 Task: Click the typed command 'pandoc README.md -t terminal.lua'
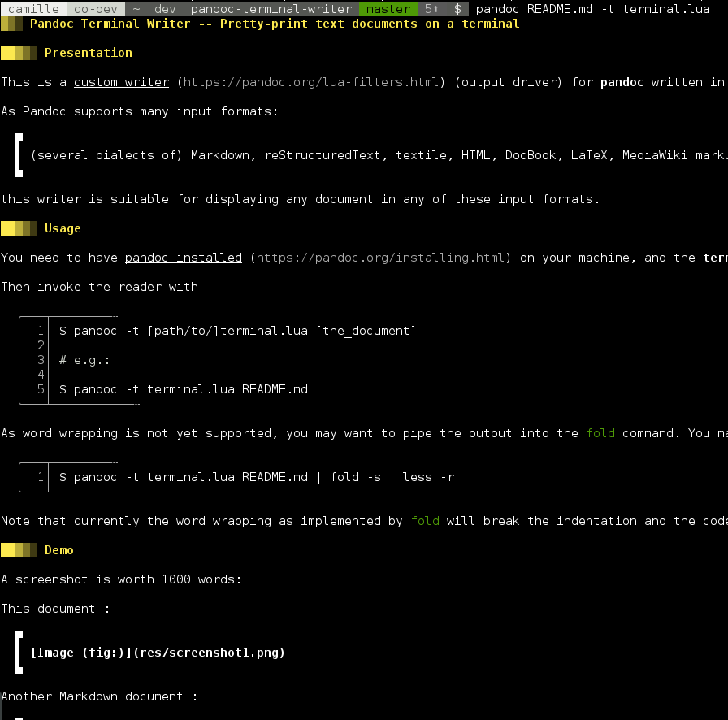coord(593,9)
